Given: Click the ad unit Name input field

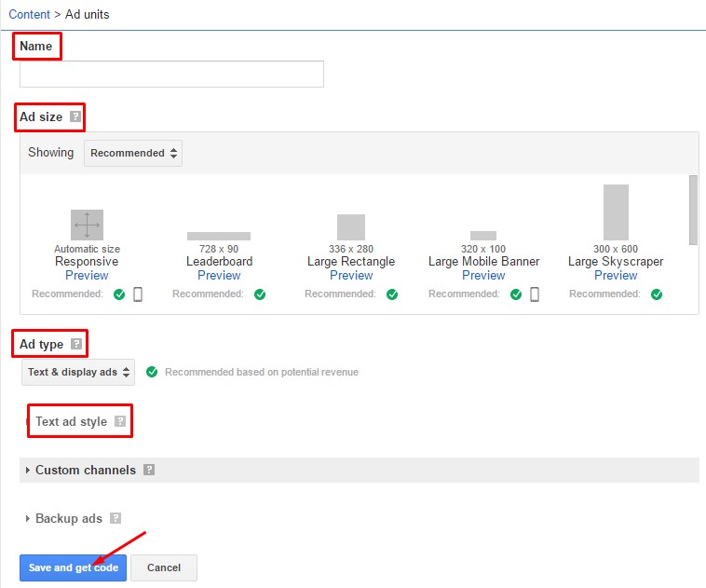Looking at the screenshot, I should coord(171,74).
